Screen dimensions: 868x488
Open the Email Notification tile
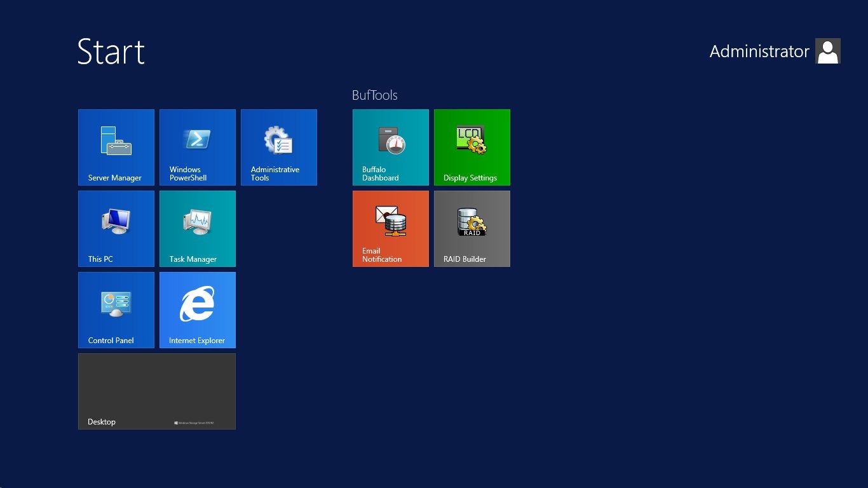tap(391, 229)
